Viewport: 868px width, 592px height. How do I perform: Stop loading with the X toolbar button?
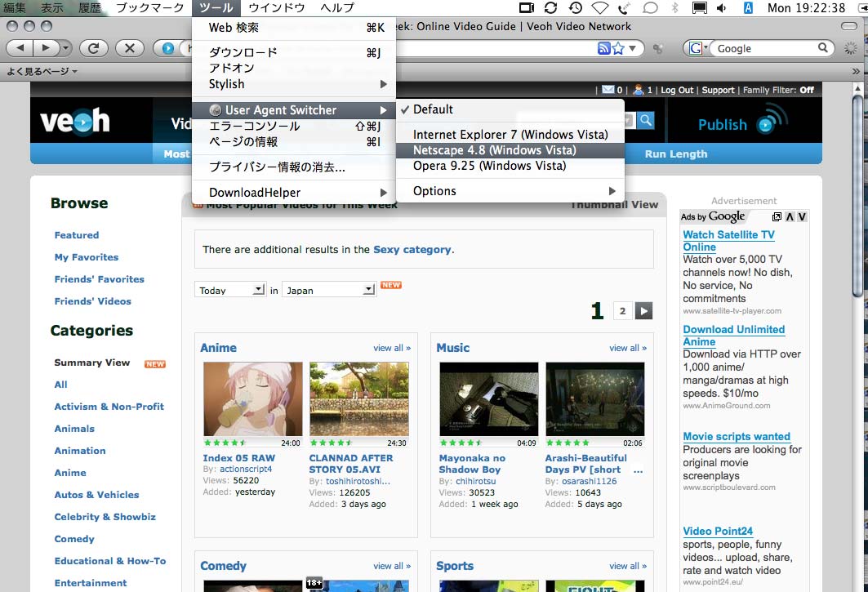130,48
